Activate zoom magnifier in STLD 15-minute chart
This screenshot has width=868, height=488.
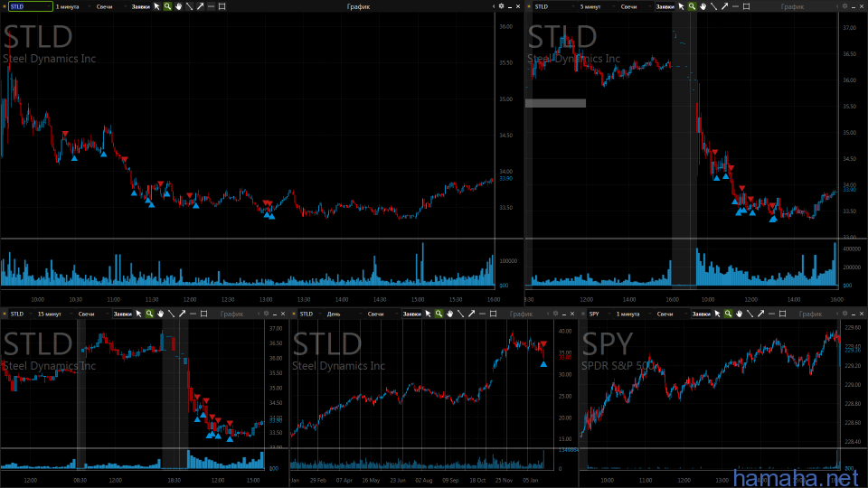[149, 314]
